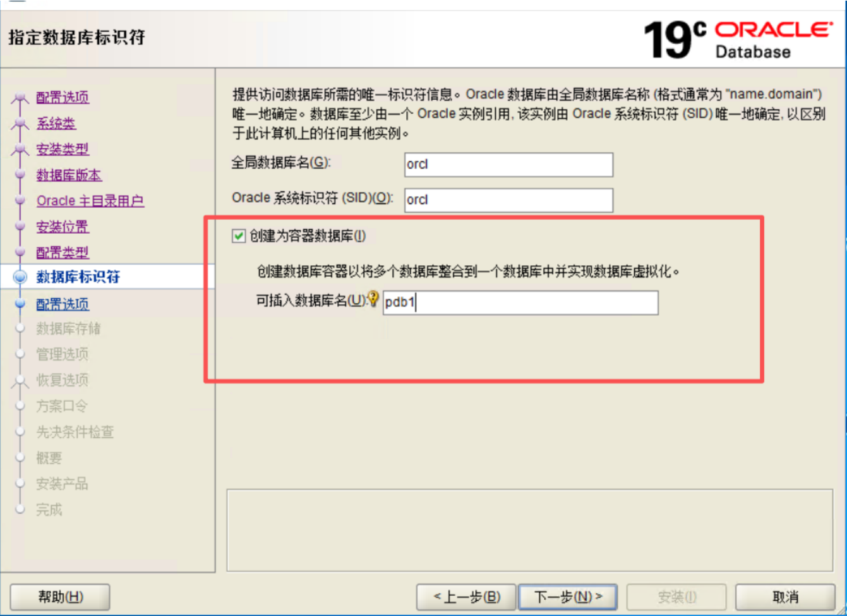Select the 可插入数据库名 text field
Screen dimensions: 847x616
(x=520, y=303)
